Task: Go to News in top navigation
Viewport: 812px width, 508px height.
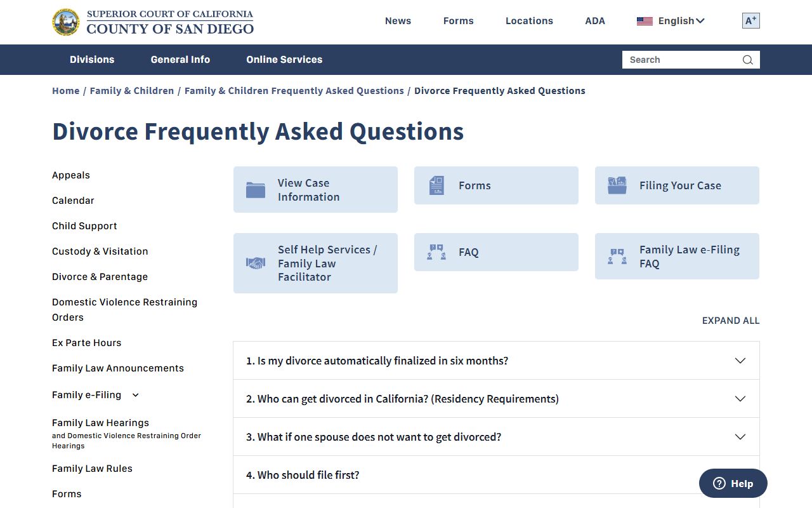Action: (398, 21)
